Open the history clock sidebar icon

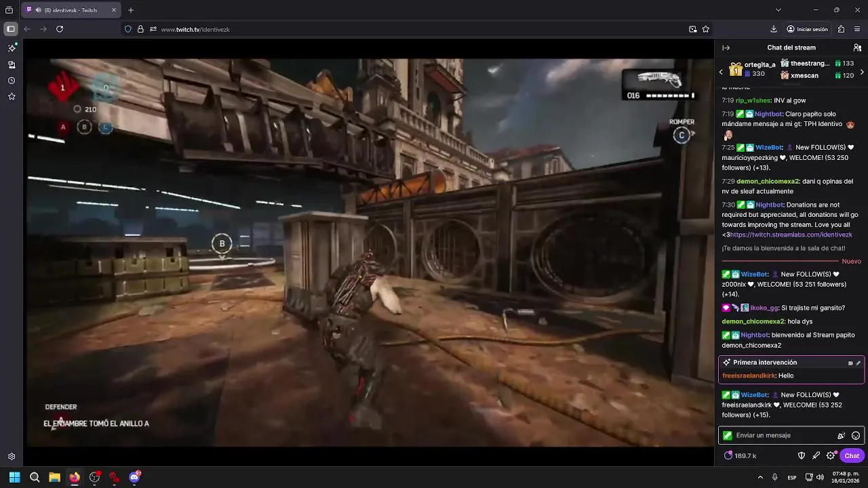click(12, 81)
